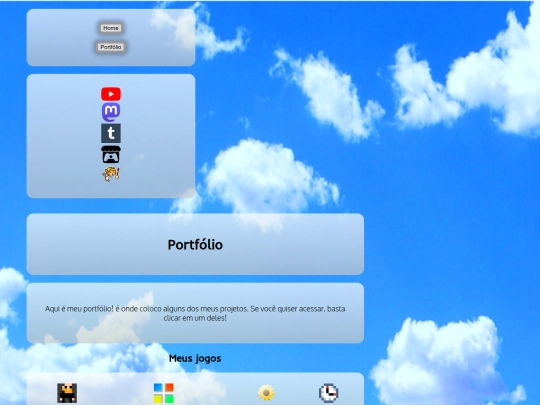Open the Tumblr blog icon
This screenshot has width=540, height=405.
point(111,133)
